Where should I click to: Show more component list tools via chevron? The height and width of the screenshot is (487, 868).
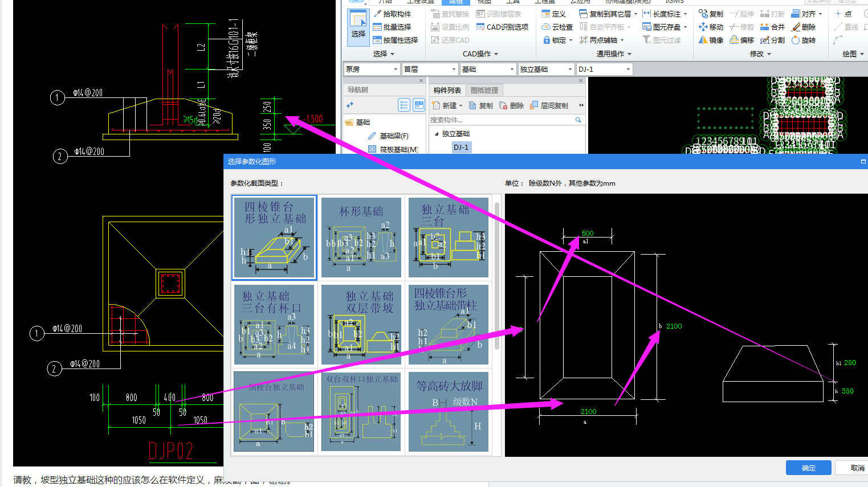(x=581, y=105)
